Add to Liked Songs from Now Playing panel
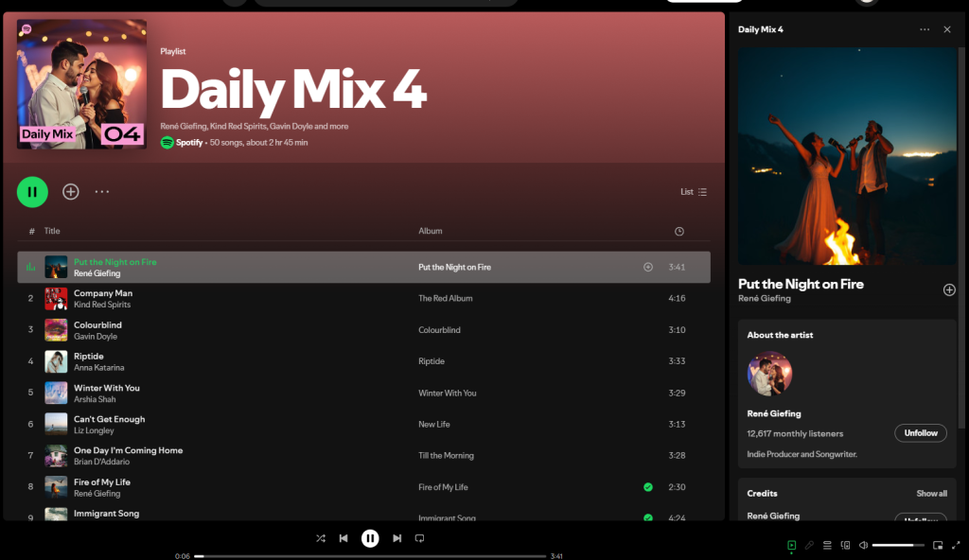Viewport: 969px width, 560px height. tap(949, 289)
